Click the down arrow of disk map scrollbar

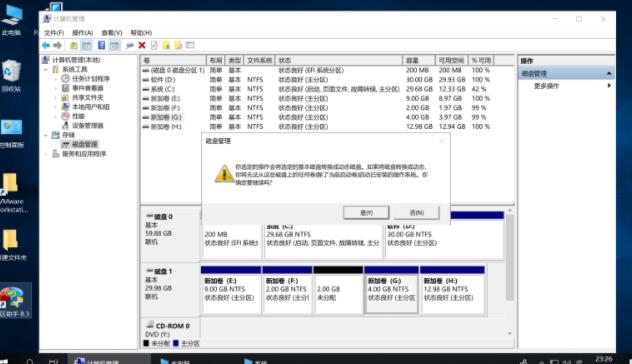(509, 333)
